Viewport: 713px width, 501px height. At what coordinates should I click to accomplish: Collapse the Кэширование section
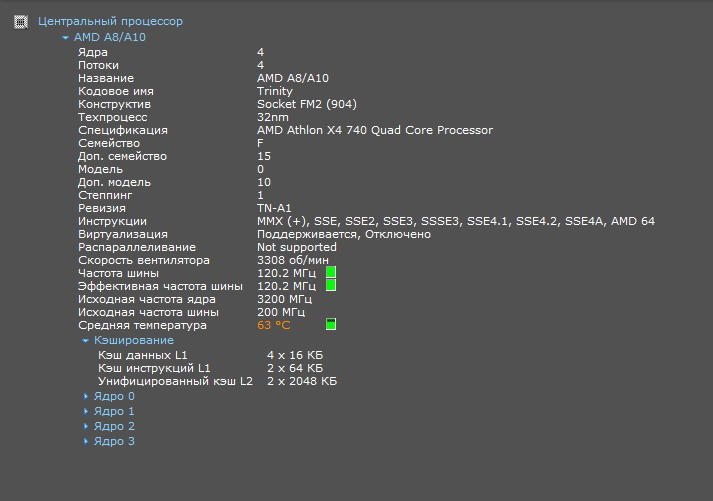[x=86, y=341]
